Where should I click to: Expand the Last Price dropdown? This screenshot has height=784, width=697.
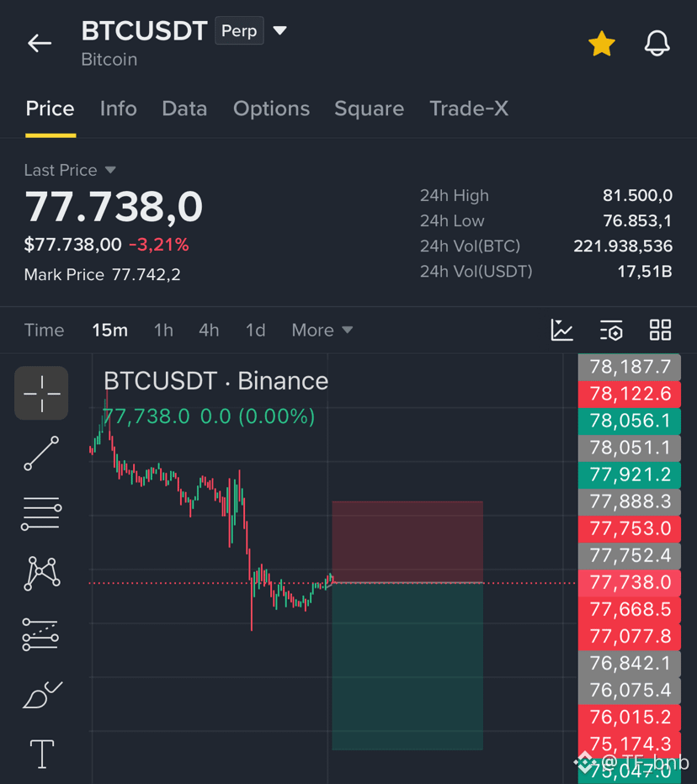[x=70, y=170]
